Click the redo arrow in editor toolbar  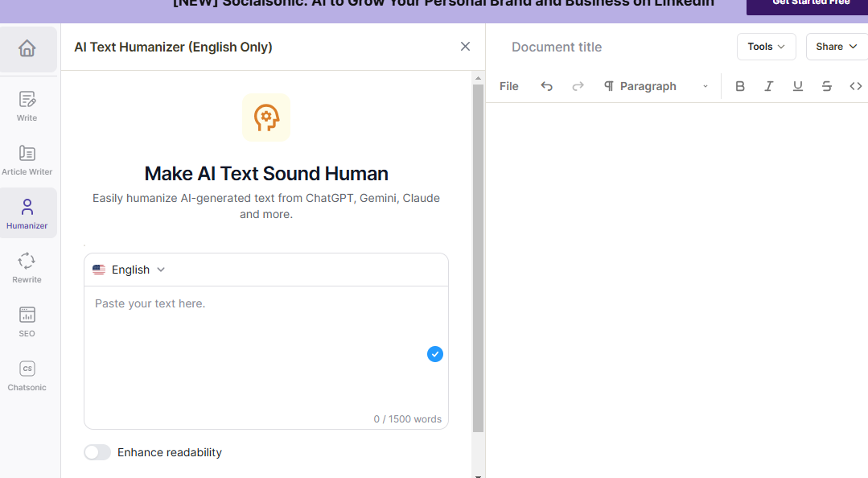pos(578,86)
